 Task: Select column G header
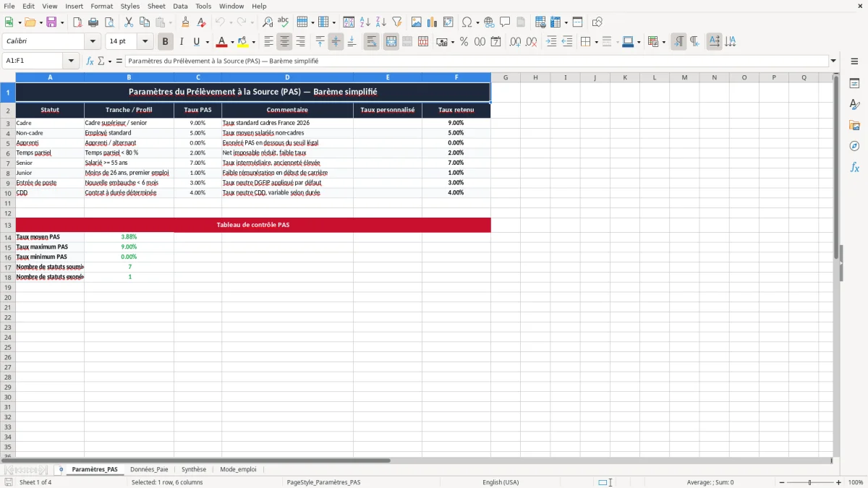click(x=506, y=77)
